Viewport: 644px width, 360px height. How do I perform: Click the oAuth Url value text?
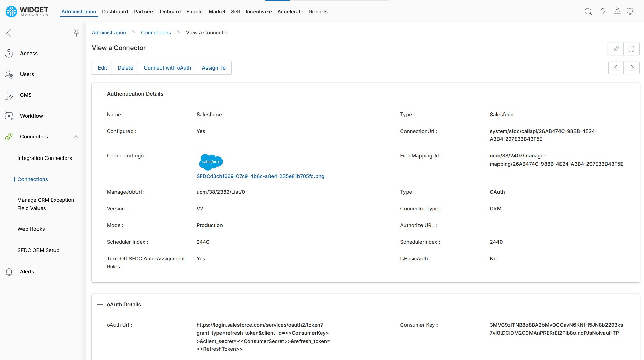click(x=263, y=337)
